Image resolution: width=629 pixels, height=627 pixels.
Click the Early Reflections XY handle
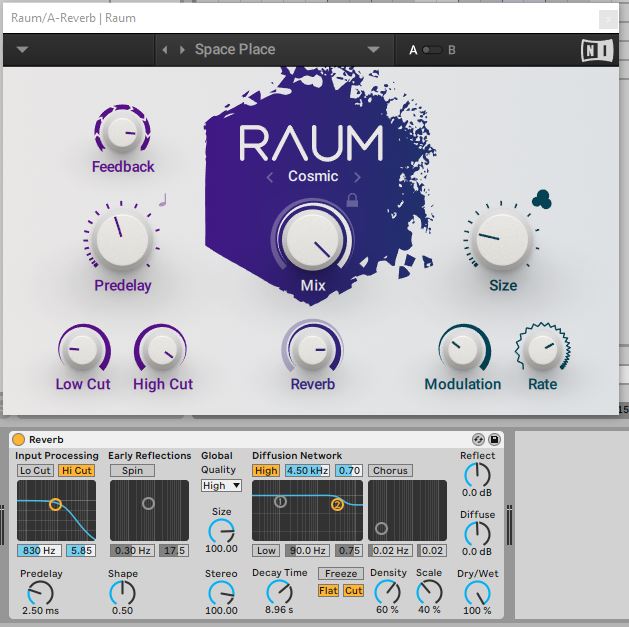coord(148,503)
